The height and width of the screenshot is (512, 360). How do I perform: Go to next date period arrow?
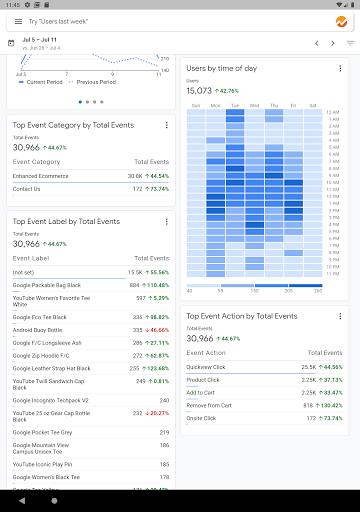[x=333, y=43]
